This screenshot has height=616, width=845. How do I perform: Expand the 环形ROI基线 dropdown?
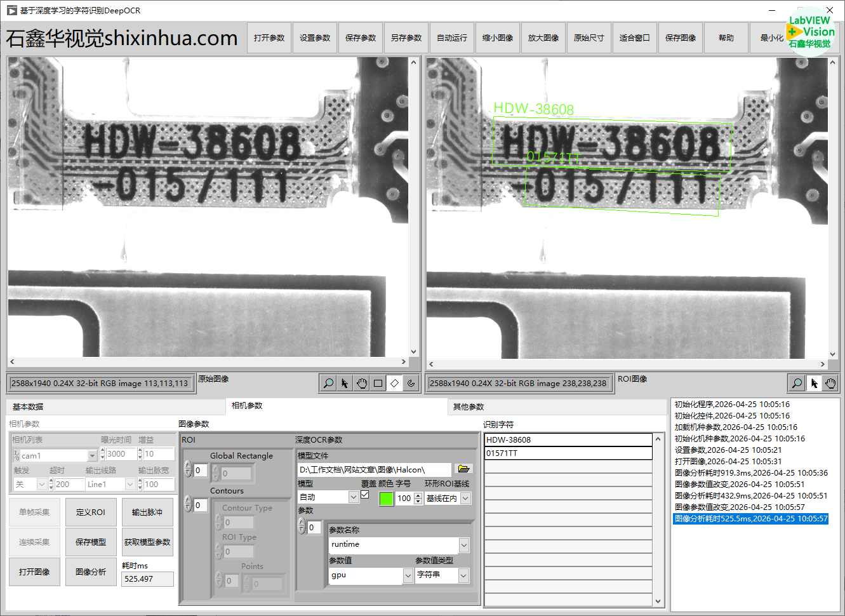pos(465,499)
